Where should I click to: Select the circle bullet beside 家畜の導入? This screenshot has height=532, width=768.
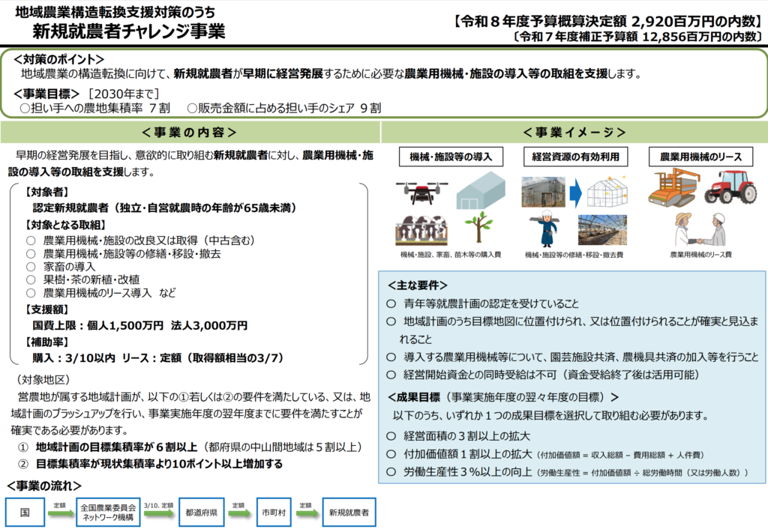tap(31, 267)
